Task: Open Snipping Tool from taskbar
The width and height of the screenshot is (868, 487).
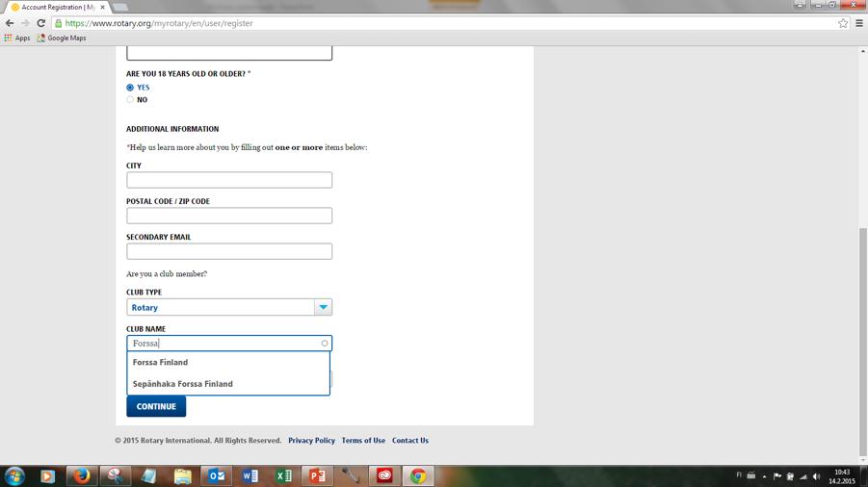Action: 116,476
